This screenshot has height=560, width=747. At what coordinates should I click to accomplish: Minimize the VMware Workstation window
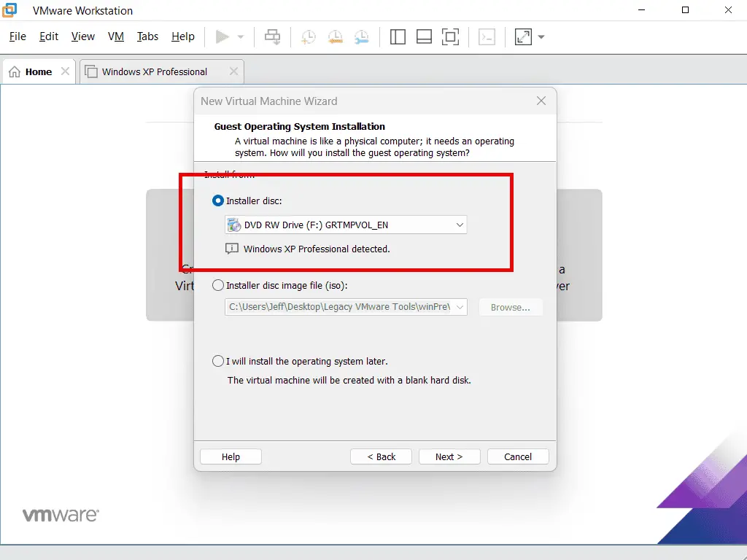click(x=642, y=10)
